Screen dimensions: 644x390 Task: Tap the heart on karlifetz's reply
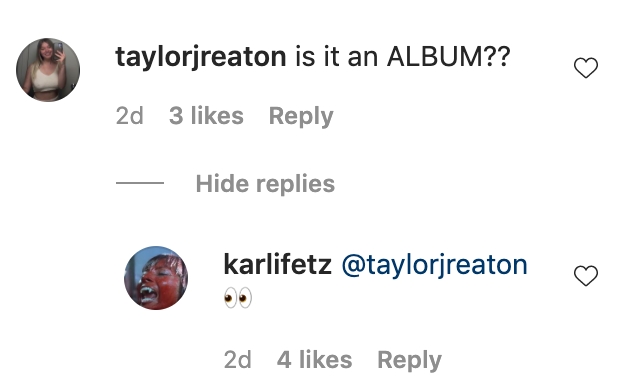pyautogui.click(x=586, y=275)
